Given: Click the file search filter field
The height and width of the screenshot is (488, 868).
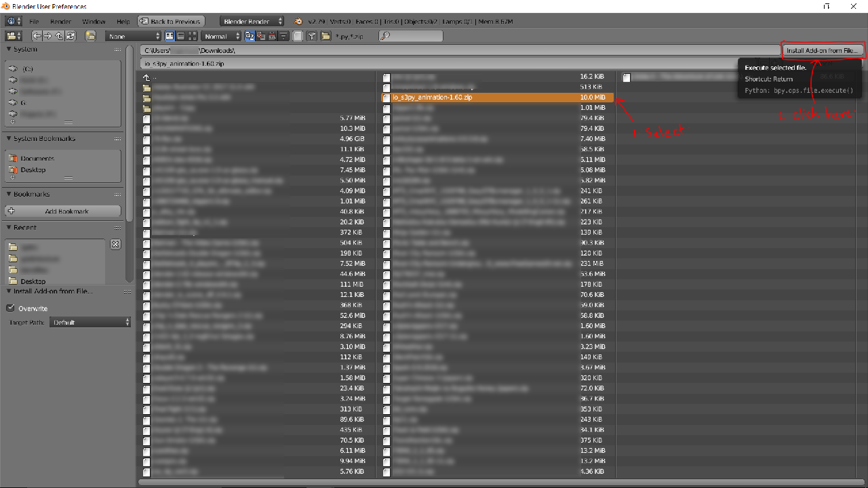Looking at the screenshot, I should (410, 36).
